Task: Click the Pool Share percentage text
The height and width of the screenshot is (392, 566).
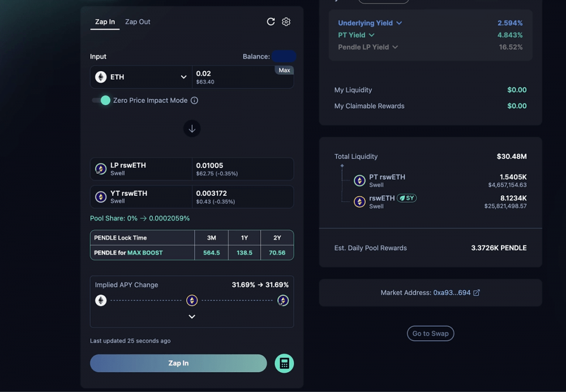Action: coord(140,218)
